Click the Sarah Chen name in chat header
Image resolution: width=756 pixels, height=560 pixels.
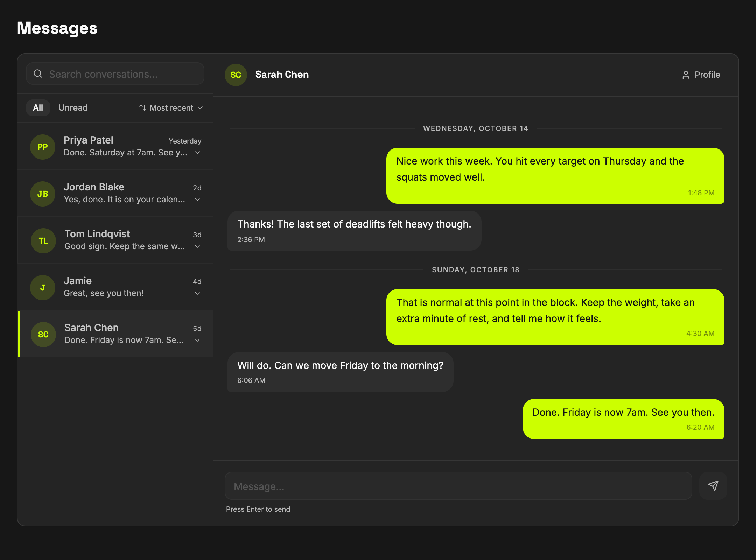[x=282, y=75]
